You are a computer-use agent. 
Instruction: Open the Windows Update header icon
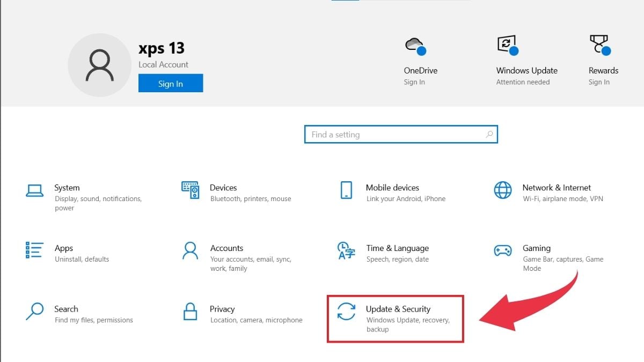[x=508, y=46]
